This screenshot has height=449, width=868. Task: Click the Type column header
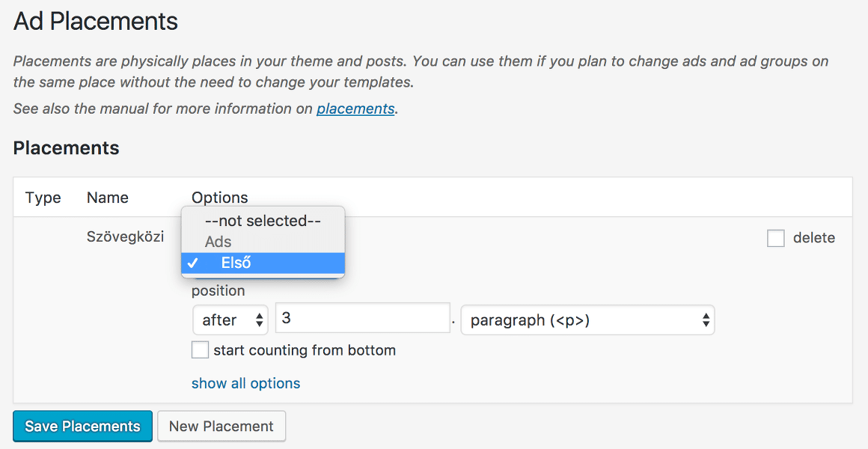point(43,198)
